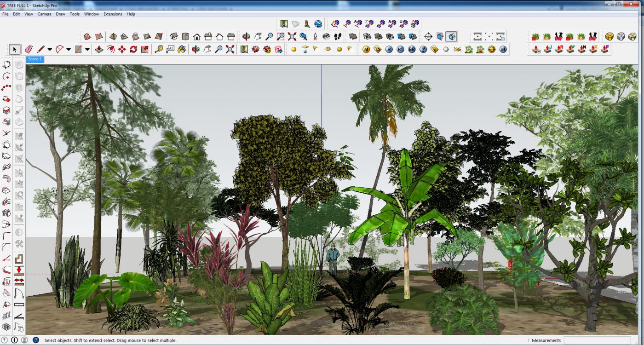
Task: Click the Paint Bucket tool
Action: (x=182, y=49)
